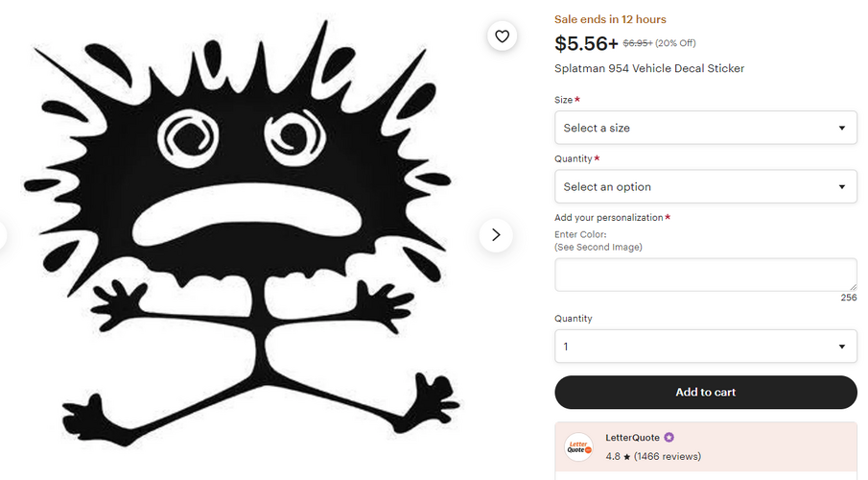Go to the previous product image
Screen dimensions: 868x480
coord(2,234)
